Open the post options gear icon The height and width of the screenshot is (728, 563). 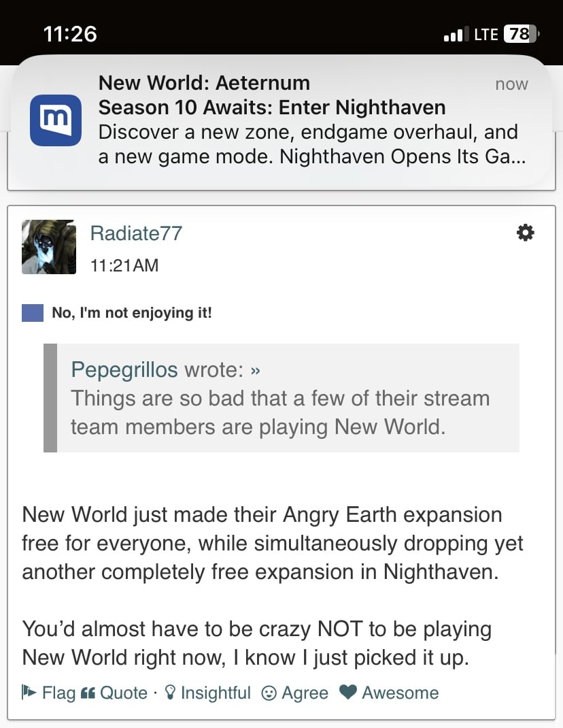pyautogui.click(x=526, y=233)
